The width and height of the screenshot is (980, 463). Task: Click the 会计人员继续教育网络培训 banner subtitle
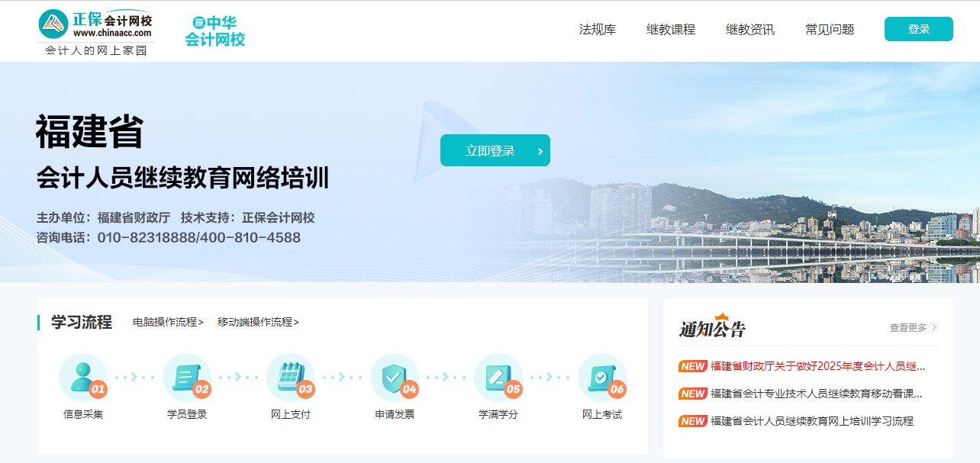click(182, 178)
